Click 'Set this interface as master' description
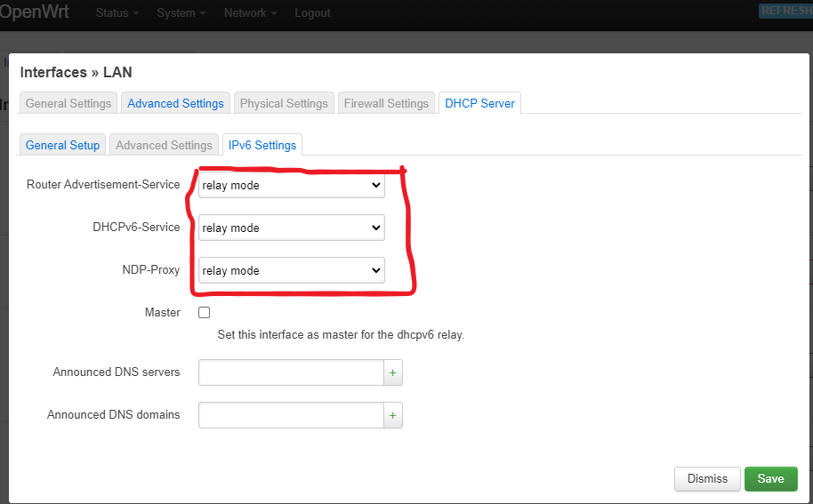The height and width of the screenshot is (504, 813). tap(341, 334)
